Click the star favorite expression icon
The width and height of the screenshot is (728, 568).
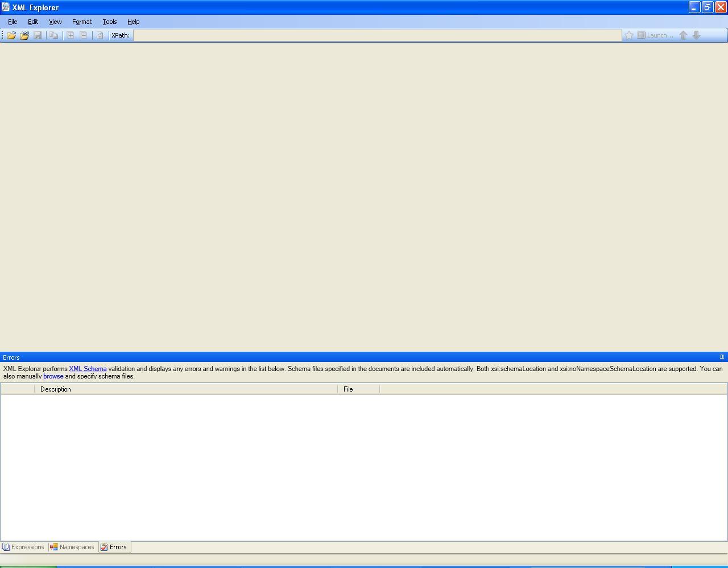coord(629,35)
